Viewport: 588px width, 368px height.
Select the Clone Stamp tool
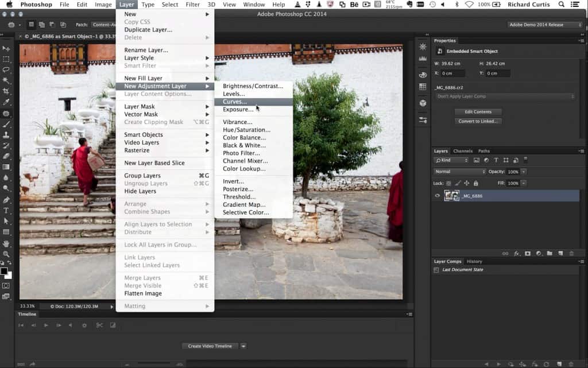(6, 134)
